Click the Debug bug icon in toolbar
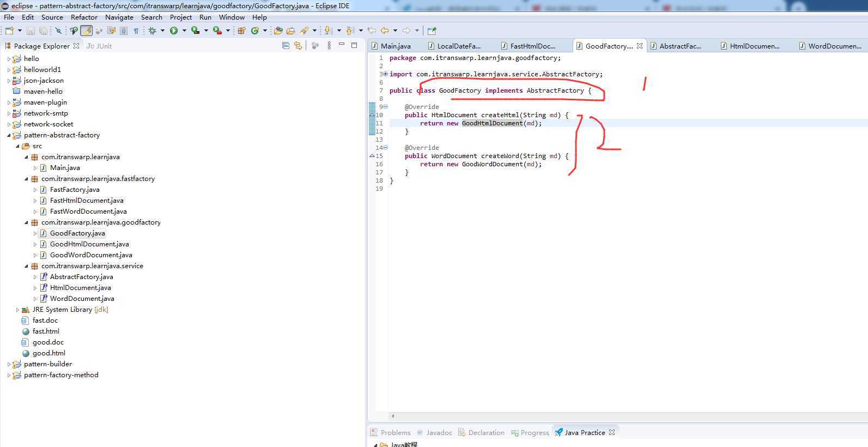 (152, 31)
